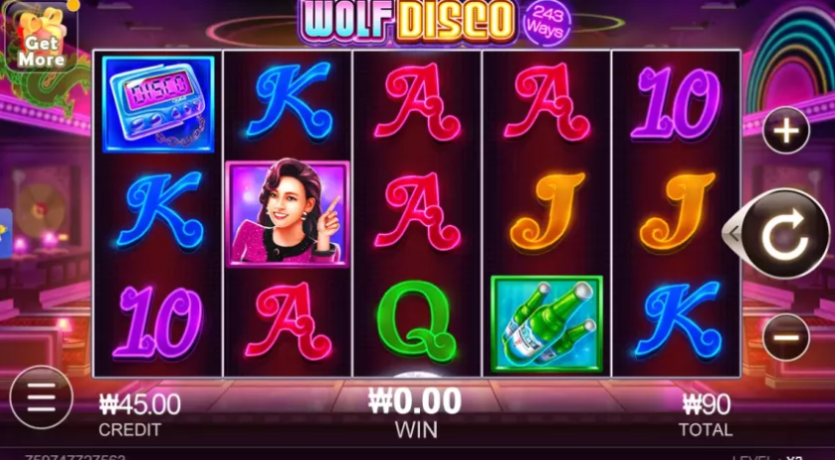Decrease the bet with the minus button
The image size is (835, 460).
[x=786, y=337]
